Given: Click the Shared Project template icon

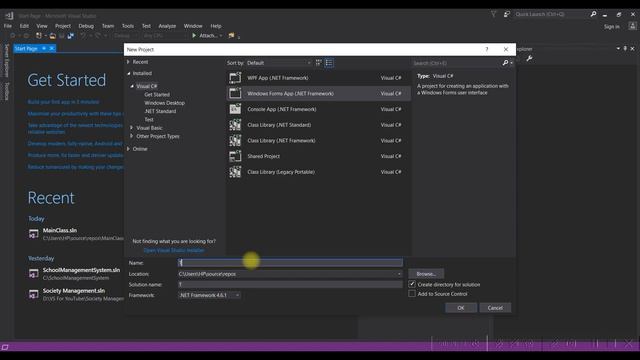Looking at the screenshot, I should click(235, 156).
